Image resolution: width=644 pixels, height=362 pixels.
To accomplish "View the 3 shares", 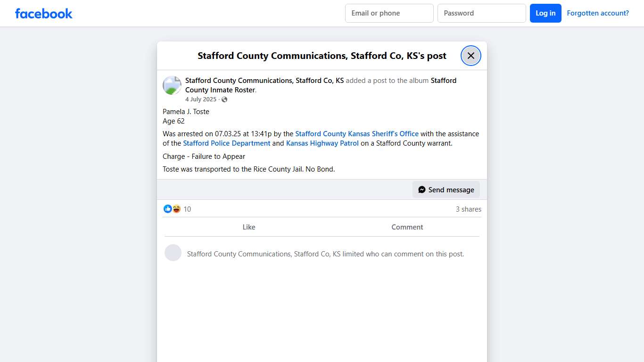I will (468, 209).
